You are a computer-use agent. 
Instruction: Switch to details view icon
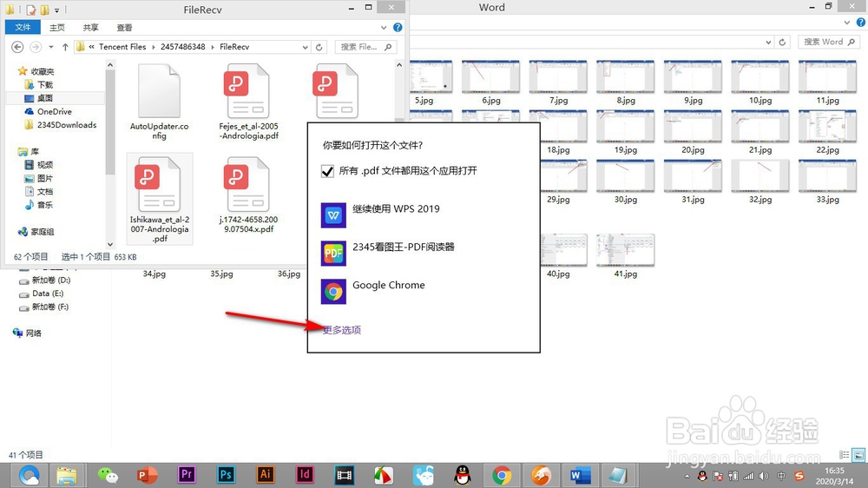click(x=845, y=455)
